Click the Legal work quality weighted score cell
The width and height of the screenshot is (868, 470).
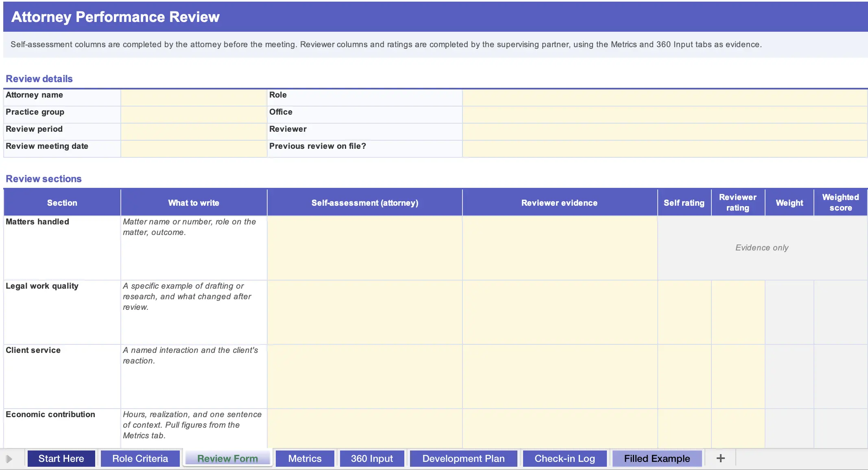point(841,312)
